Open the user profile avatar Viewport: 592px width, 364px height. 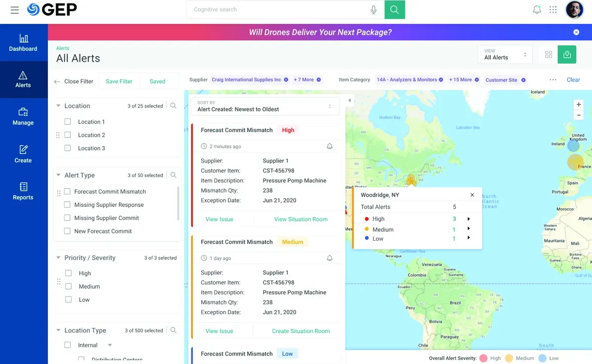pos(575,10)
